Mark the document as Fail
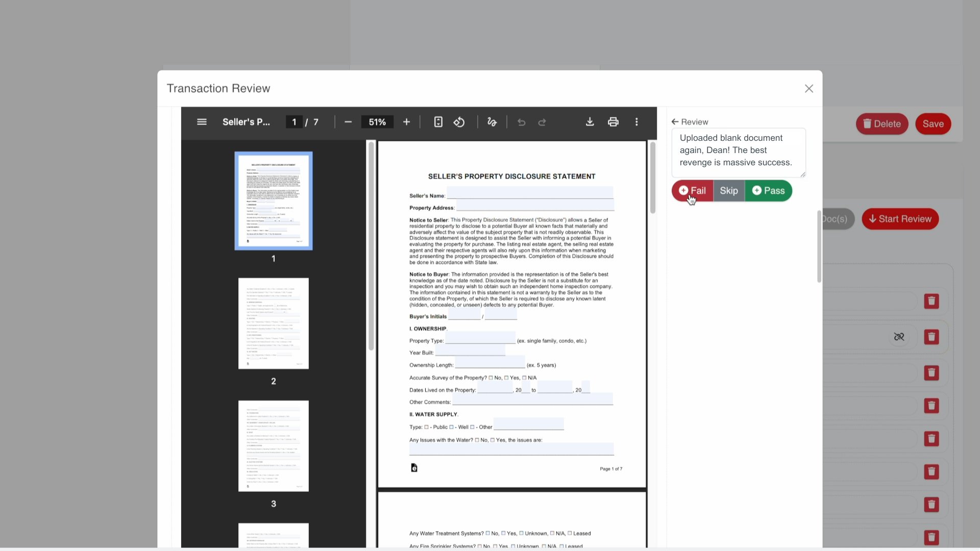This screenshot has width=980, height=551. tap(692, 191)
